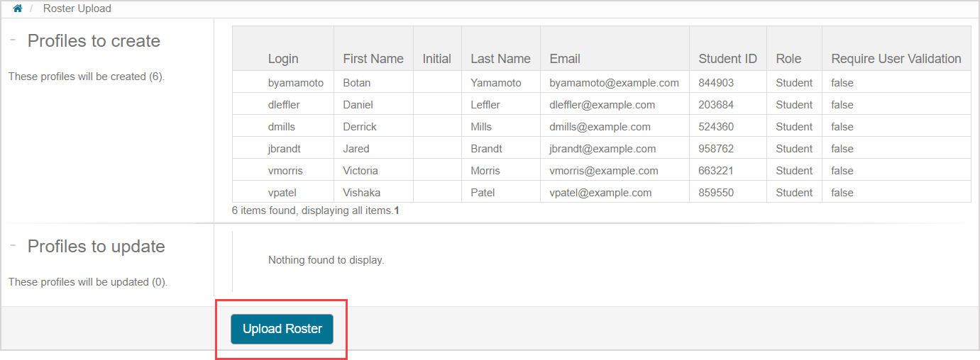Click the home icon in breadcrumb

(x=18, y=9)
